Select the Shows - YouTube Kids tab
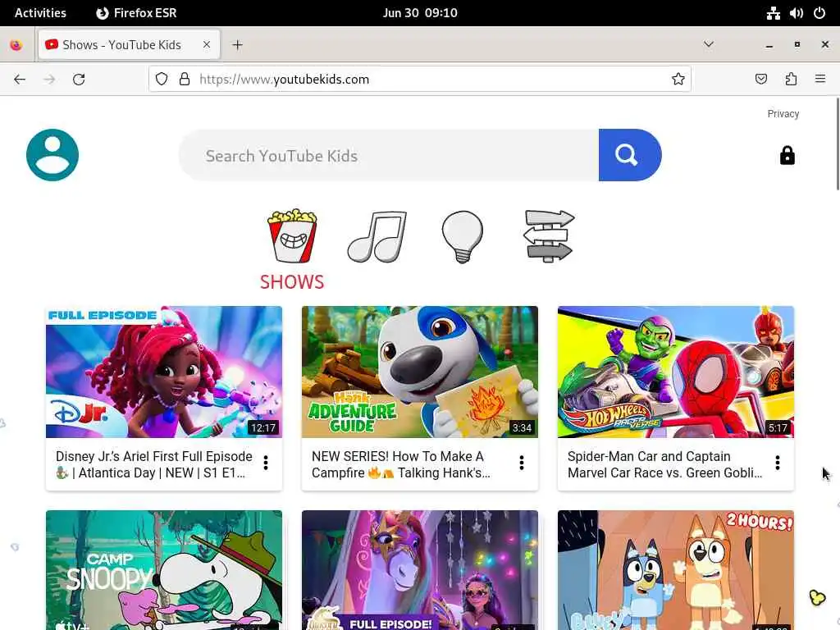This screenshot has height=630, width=840. 129,45
